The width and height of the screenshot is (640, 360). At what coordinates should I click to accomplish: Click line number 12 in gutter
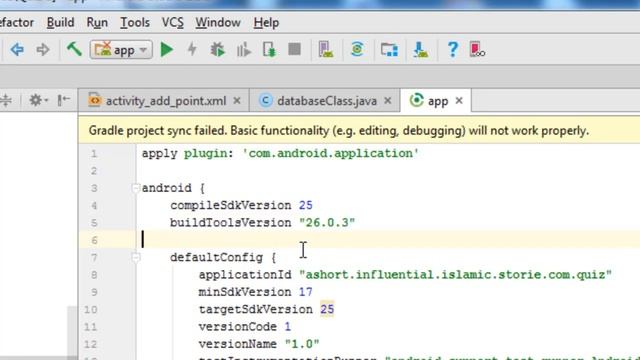[91, 344]
